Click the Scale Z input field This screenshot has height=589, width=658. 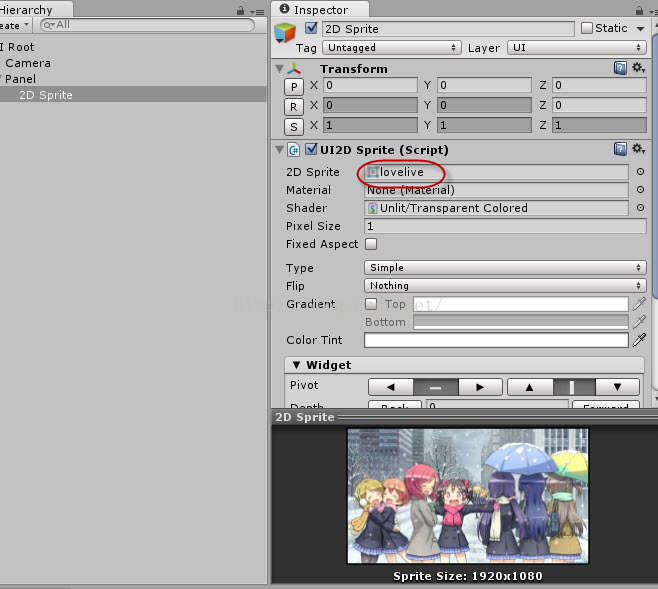point(599,125)
